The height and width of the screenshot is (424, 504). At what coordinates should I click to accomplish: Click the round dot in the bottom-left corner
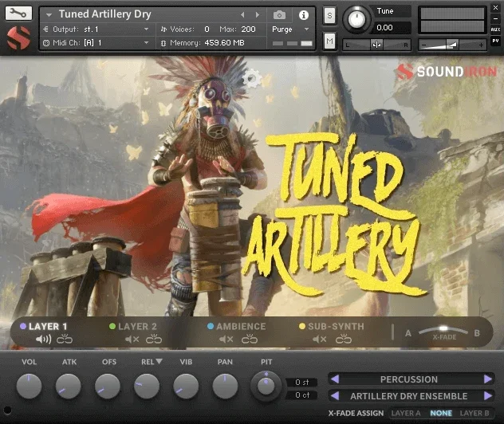point(7,410)
